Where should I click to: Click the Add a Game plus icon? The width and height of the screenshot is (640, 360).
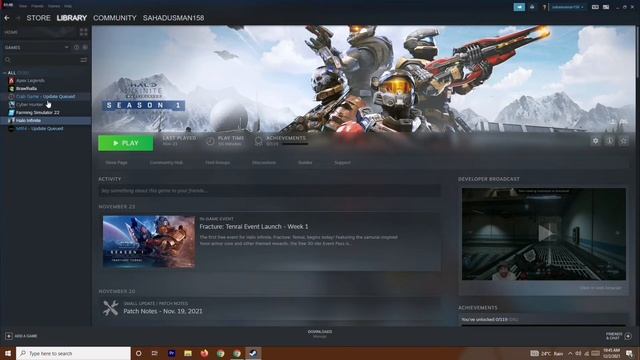pos(9,336)
